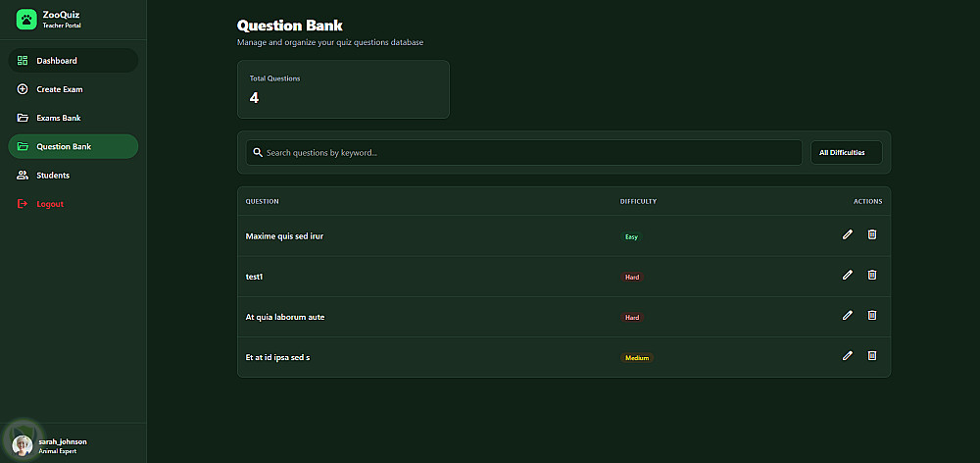Edit the 'At quia laborum aute' question
This screenshot has width=980, height=463.
pyautogui.click(x=848, y=315)
